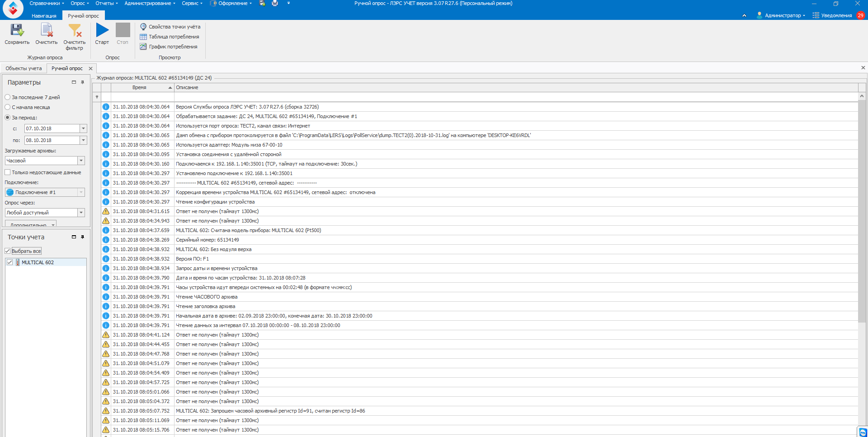Select 'За последние 7 дней' radio option
This screenshot has width=868, height=437.
(33, 97)
